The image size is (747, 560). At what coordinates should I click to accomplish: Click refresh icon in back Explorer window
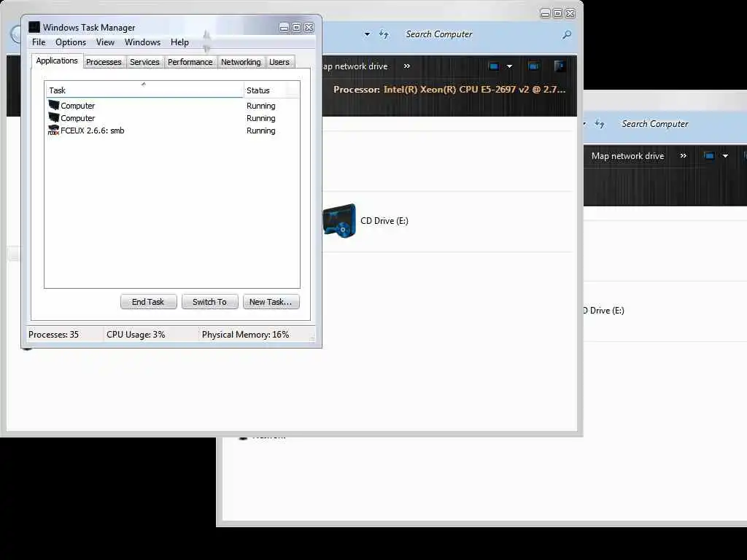(x=600, y=124)
